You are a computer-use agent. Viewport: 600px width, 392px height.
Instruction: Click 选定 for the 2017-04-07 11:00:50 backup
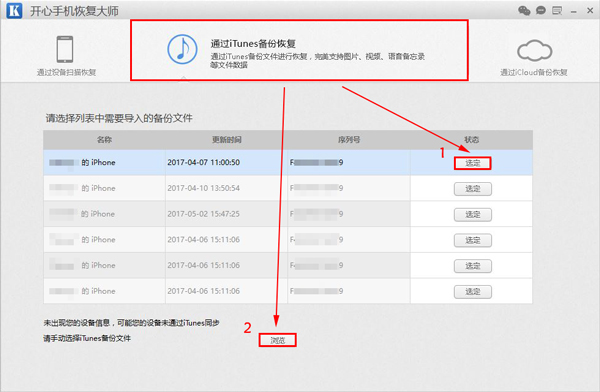point(473,163)
